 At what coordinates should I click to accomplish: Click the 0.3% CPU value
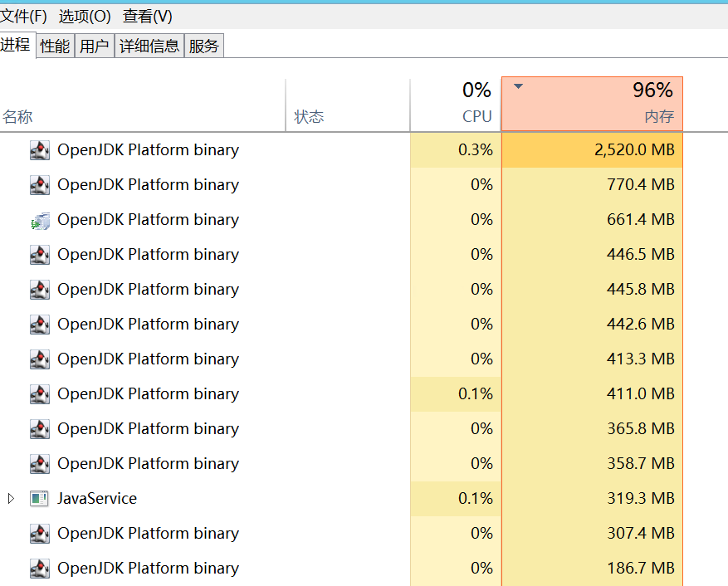click(476, 150)
